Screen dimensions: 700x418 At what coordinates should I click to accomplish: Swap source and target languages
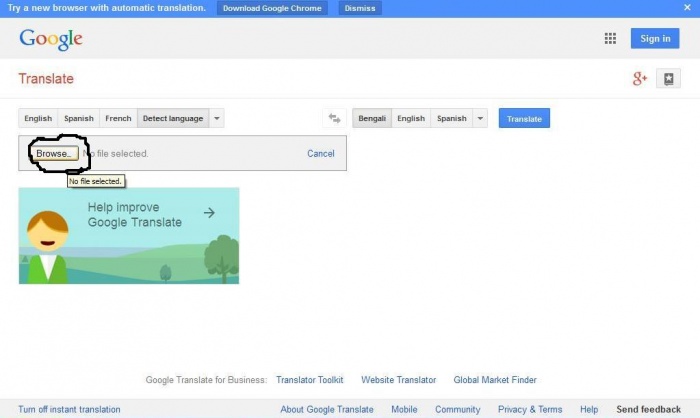pos(334,118)
